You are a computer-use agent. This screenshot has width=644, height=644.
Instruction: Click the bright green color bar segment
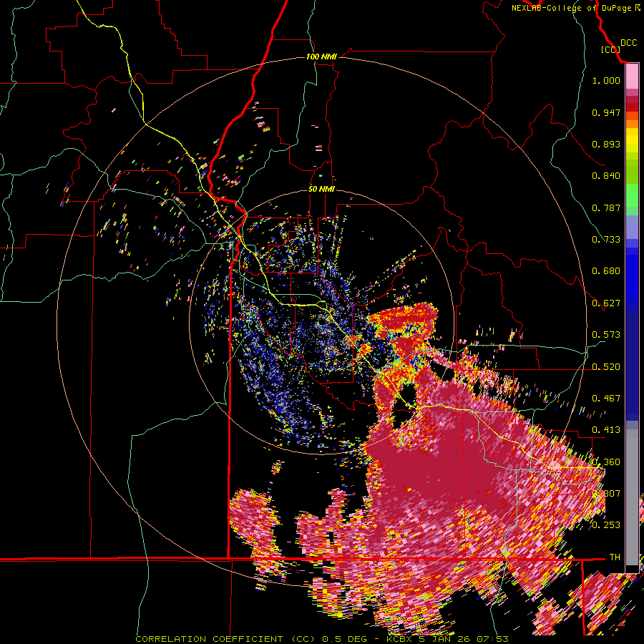coord(632,195)
